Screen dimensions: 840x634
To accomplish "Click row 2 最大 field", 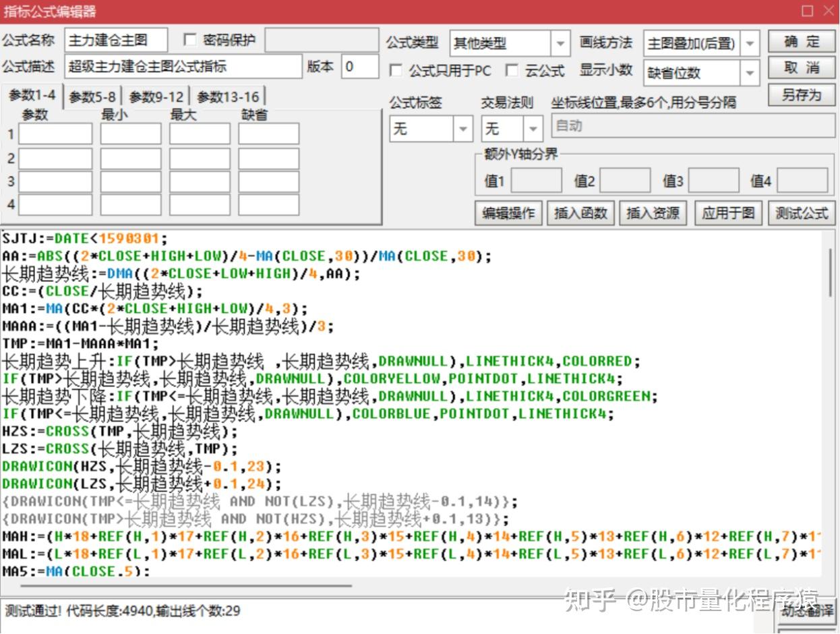I will click(200, 158).
